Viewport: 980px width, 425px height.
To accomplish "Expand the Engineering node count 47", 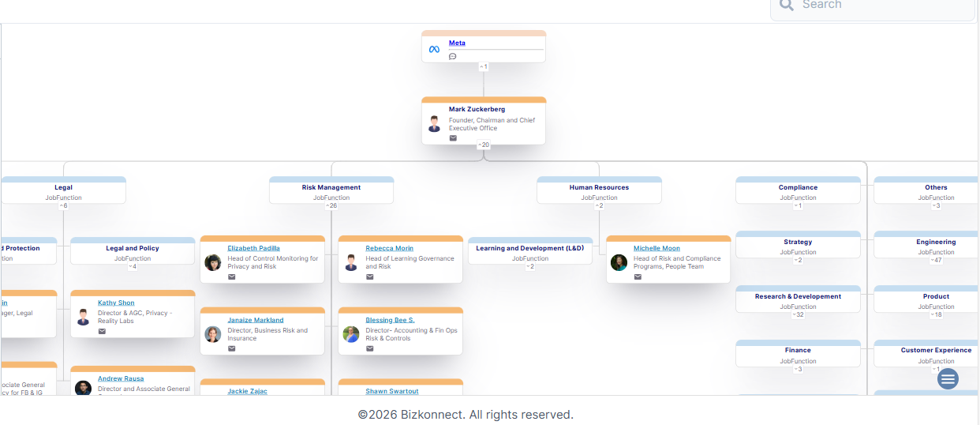I will coord(936,260).
